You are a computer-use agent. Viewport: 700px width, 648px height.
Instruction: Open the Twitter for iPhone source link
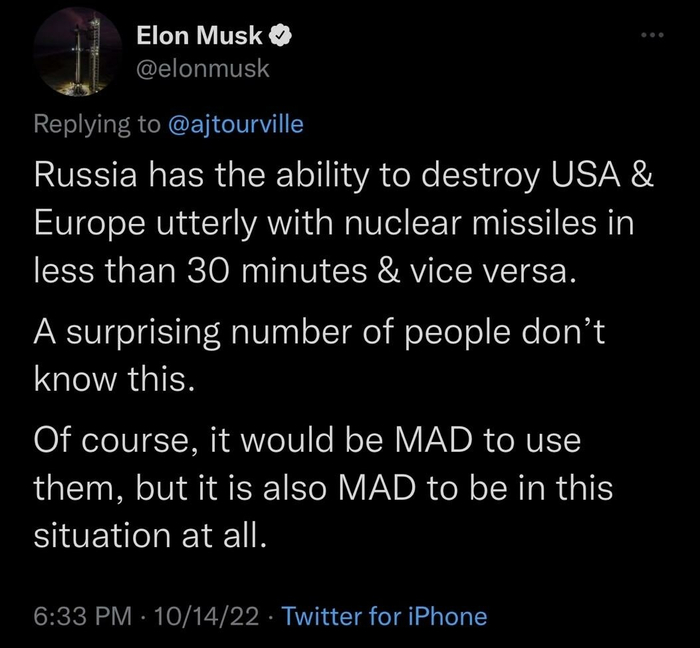(385, 616)
